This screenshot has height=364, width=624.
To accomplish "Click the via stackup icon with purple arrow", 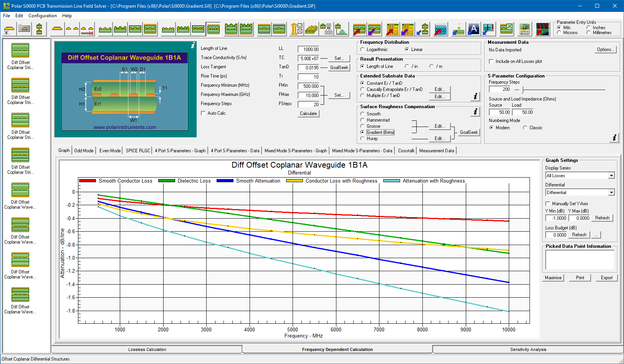I will [x=407, y=29].
